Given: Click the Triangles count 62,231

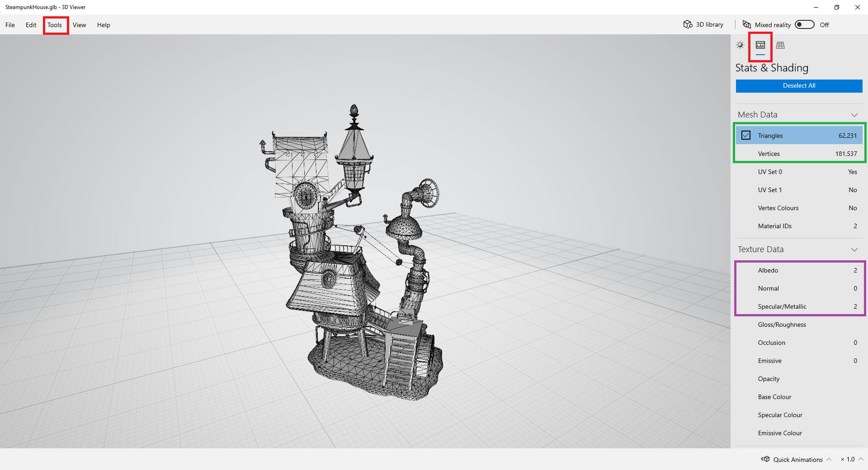Looking at the screenshot, I should pyautogui.click(x=848, y=136).
